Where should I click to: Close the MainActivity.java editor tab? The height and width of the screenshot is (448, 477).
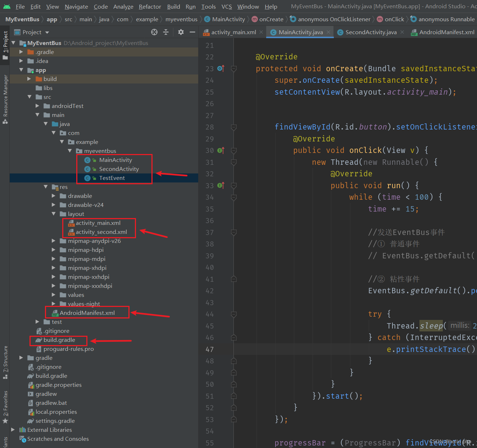(x=328, y=32)
